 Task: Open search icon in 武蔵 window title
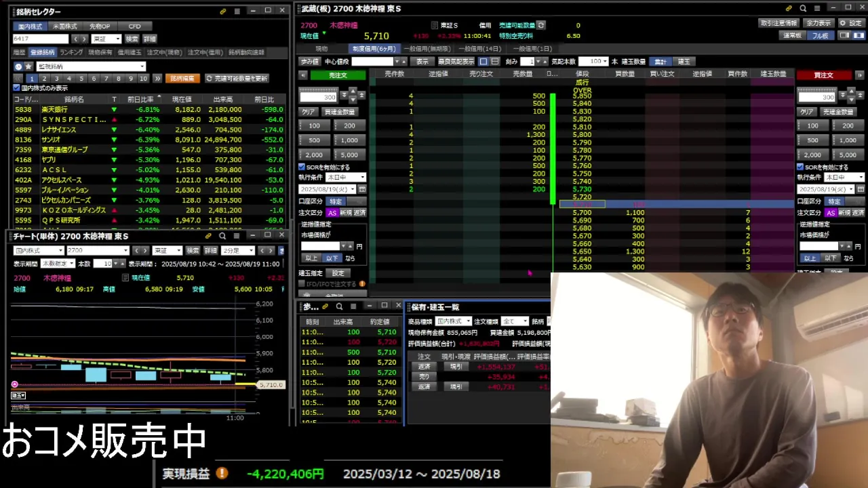[803, 9]
